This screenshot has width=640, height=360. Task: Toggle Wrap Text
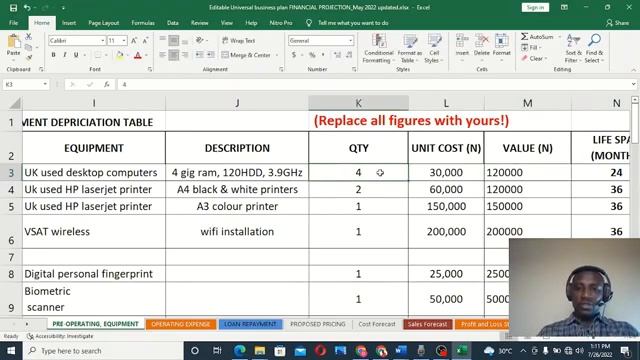(239, 40)
